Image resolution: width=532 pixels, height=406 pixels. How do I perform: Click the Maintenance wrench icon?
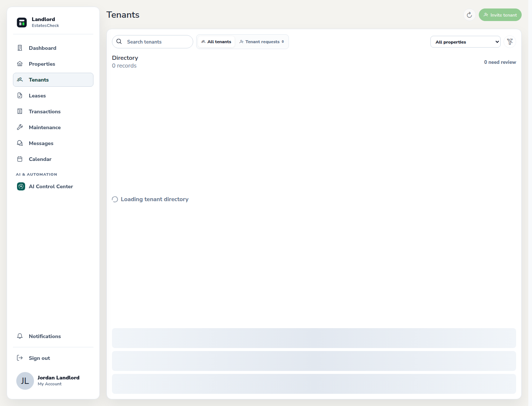tap(20, 127)
